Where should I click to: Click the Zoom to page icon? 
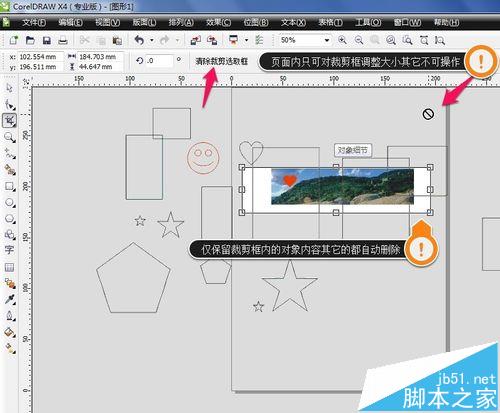coord(407,40)
